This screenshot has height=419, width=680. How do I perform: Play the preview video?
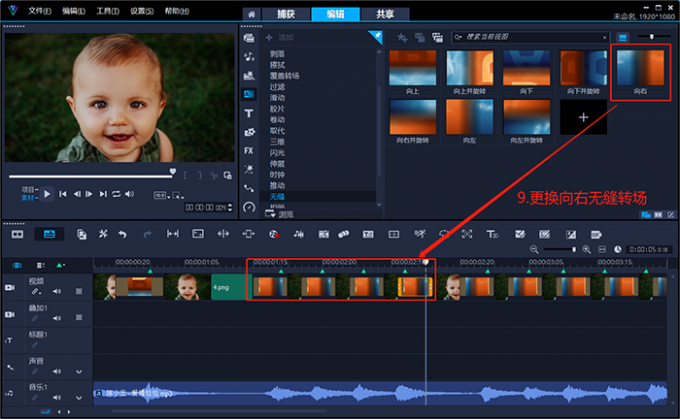(x=47, y=194)
